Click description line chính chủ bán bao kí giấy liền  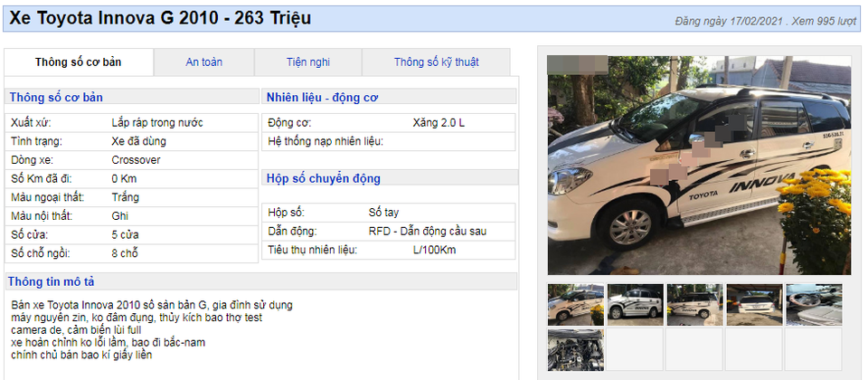(80, 355)
